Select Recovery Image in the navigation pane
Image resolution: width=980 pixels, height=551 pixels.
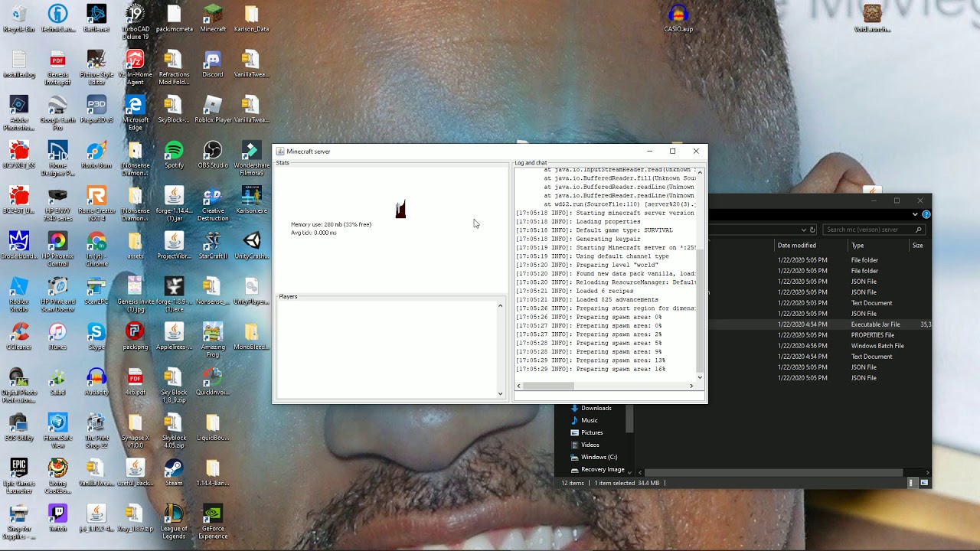[x=603, y=469]
